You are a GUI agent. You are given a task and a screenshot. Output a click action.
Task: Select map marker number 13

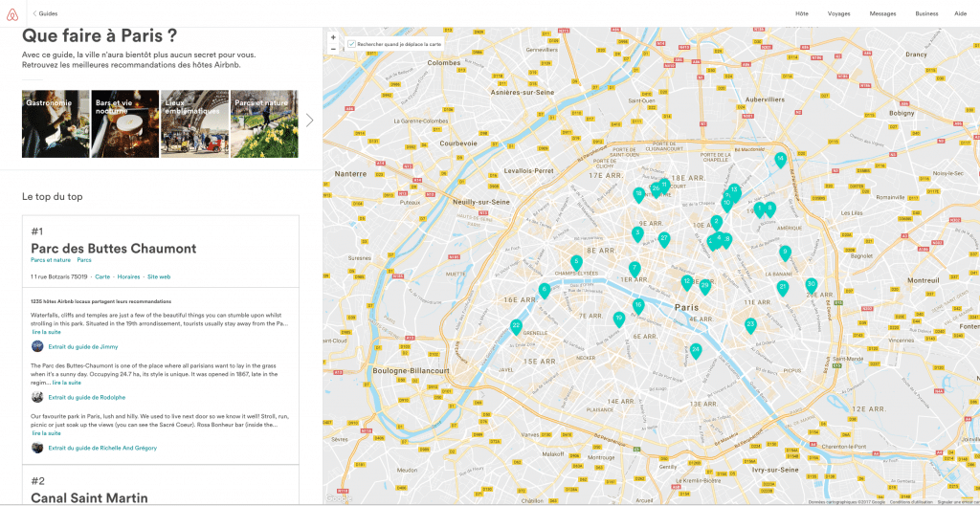click(x=734, y=190)
